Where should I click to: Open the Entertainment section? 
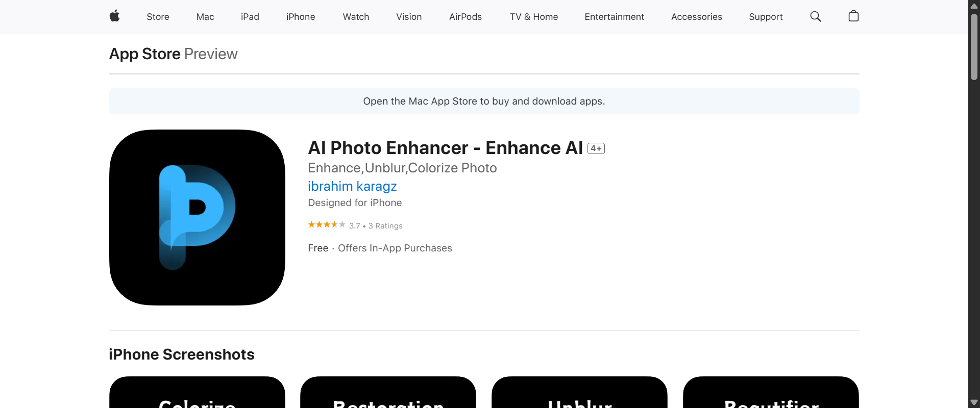point(614,16)
